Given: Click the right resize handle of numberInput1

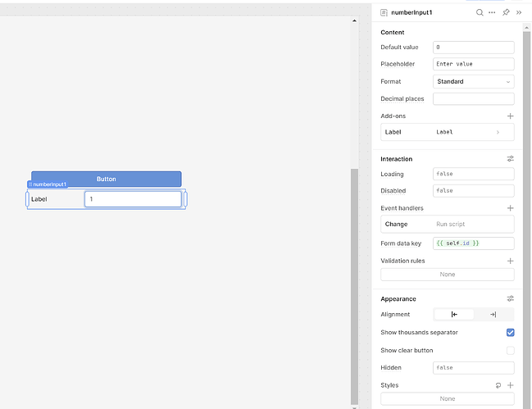Looking at the screenshot, I should pos(185,199).
